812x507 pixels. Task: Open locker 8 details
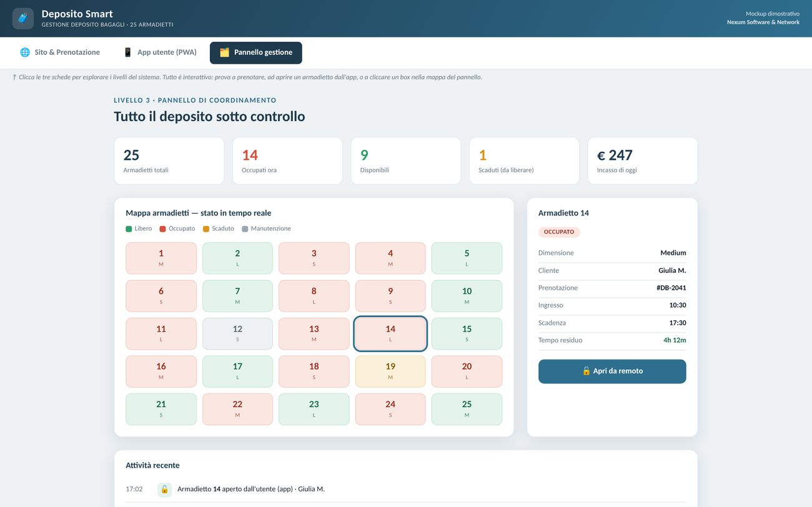coord(314,296)
